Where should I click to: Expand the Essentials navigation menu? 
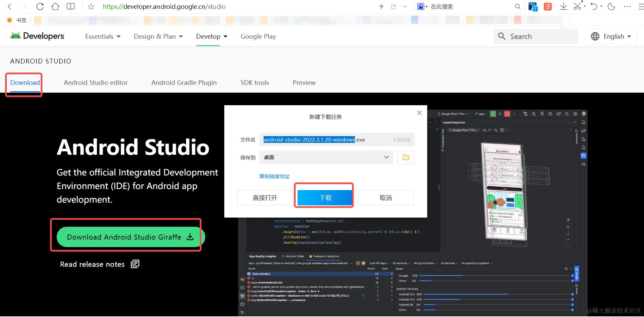coord(103,36)
